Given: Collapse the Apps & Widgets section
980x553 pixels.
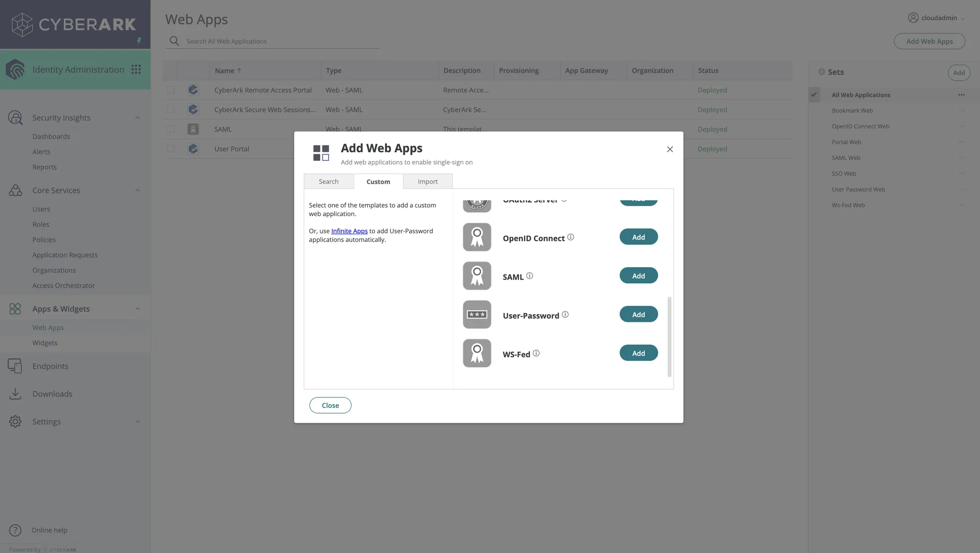Looking at the screenshot, I should tap(137, 309).
